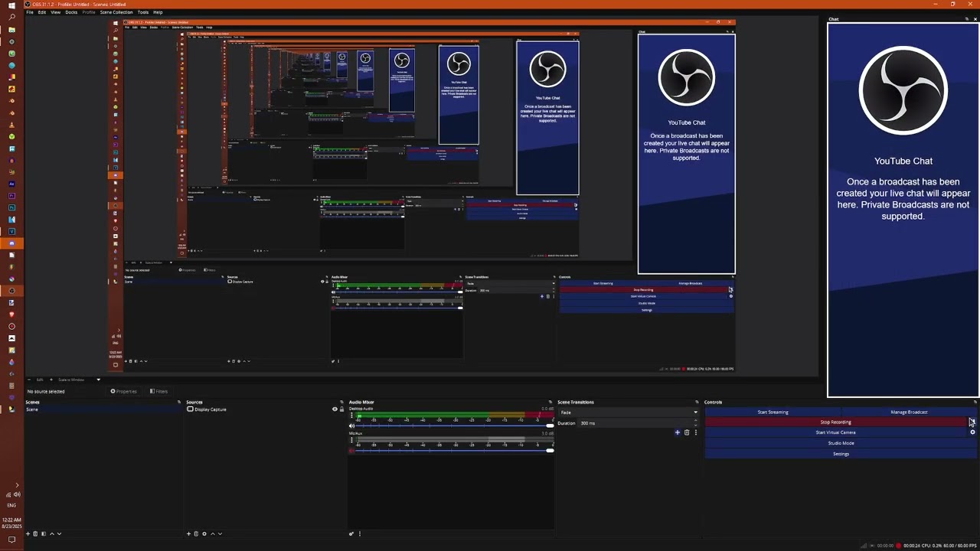Toggle Display Capture visibility eye icon
Image resolution: width=980 pixels, height=551 pixels.
[x=335, y=409]
